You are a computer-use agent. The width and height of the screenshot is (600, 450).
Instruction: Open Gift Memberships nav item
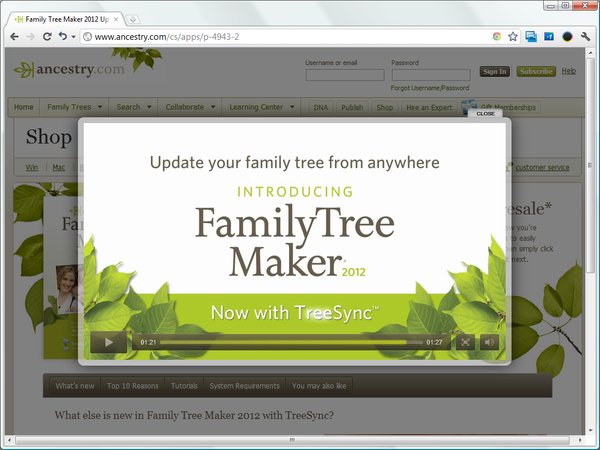tap(508, 108)
